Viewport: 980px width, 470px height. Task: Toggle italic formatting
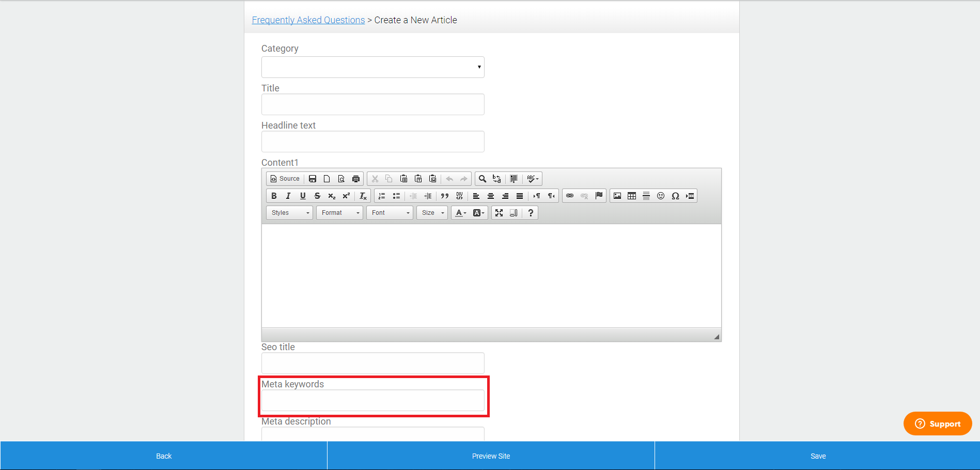(289, 196)
